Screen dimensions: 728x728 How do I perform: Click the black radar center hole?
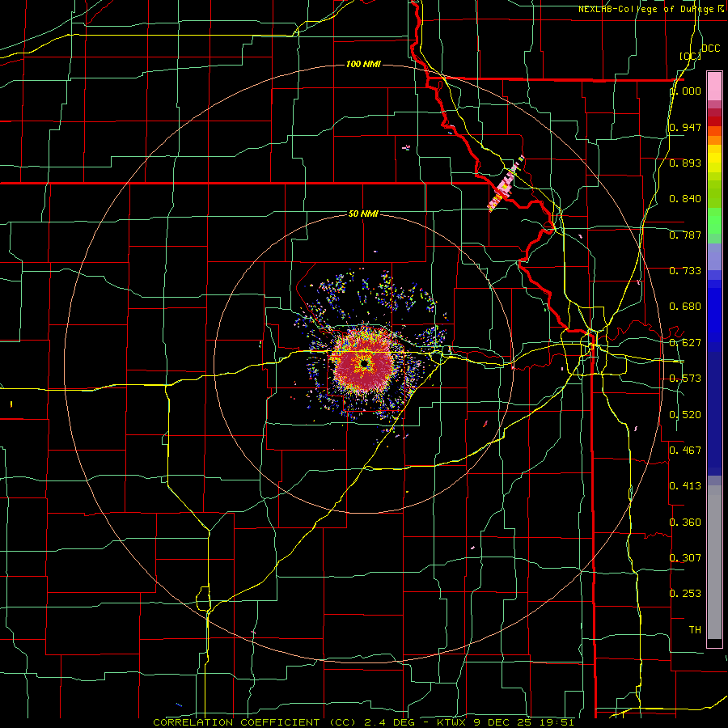[365, 364]
